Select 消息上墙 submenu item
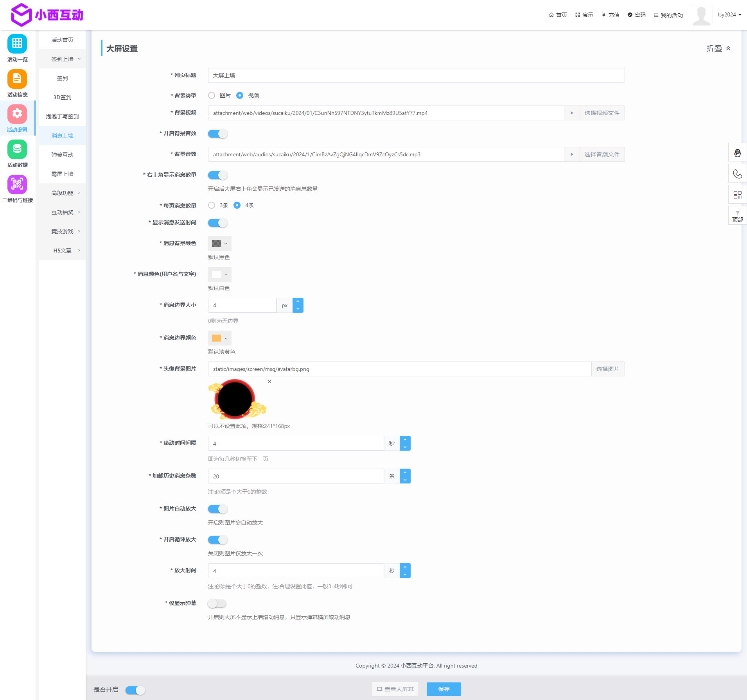The image size is (747, 700). [x=63, y=136]
